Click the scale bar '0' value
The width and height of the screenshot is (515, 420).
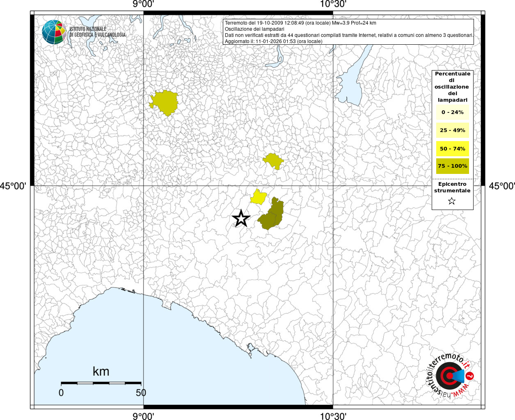coord(61,393)
